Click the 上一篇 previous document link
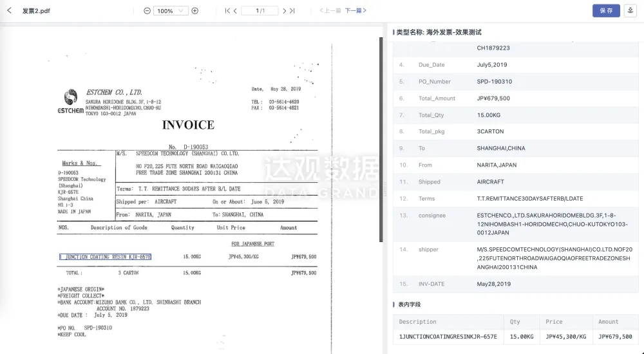 pyautogui.click(x=331, y=11)
